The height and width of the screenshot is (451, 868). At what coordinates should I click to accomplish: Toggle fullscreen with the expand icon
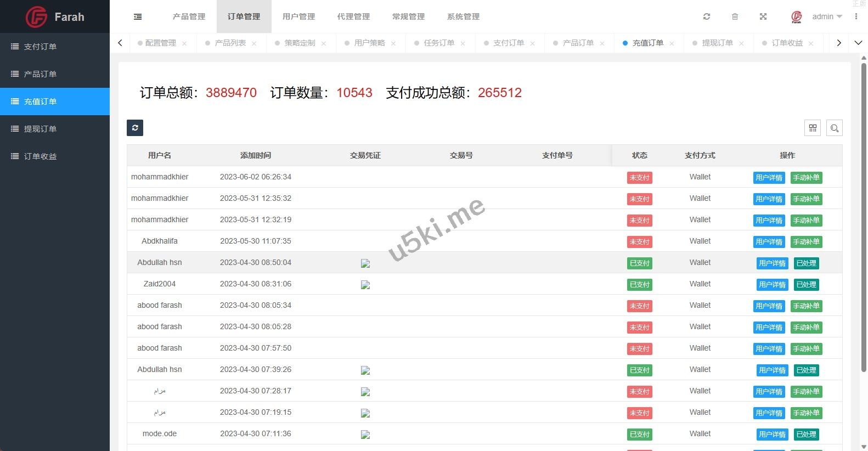tap(763, 17)
